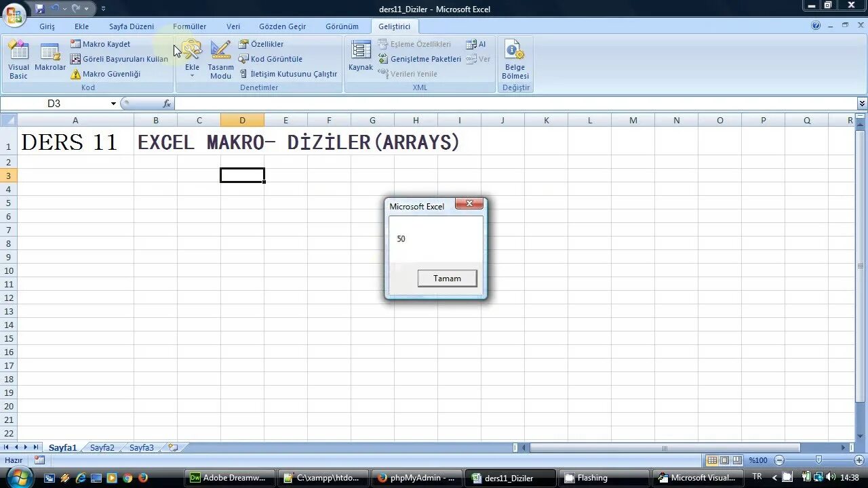Open the Name Box dropdown arrow
868x488 pixels.
(113, 104)
